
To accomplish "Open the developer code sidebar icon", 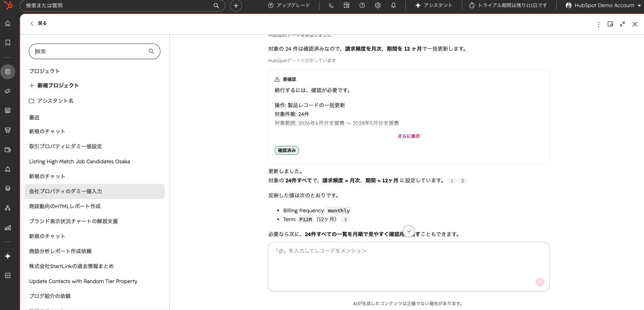I will (x=8, y=276).
